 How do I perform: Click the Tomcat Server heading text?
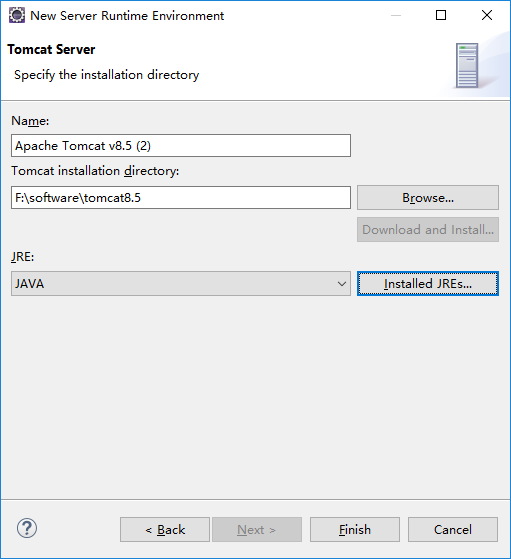click(51, 50)
